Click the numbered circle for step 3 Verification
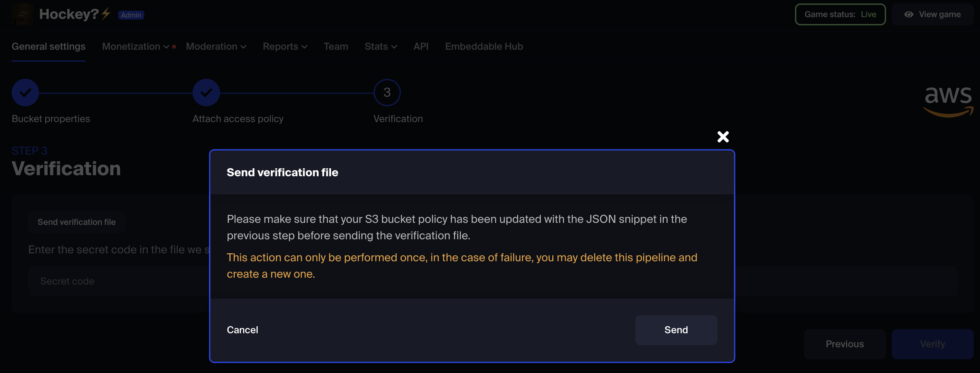The height and width of the screenshot is (373, 980). (x=387, y=92)
